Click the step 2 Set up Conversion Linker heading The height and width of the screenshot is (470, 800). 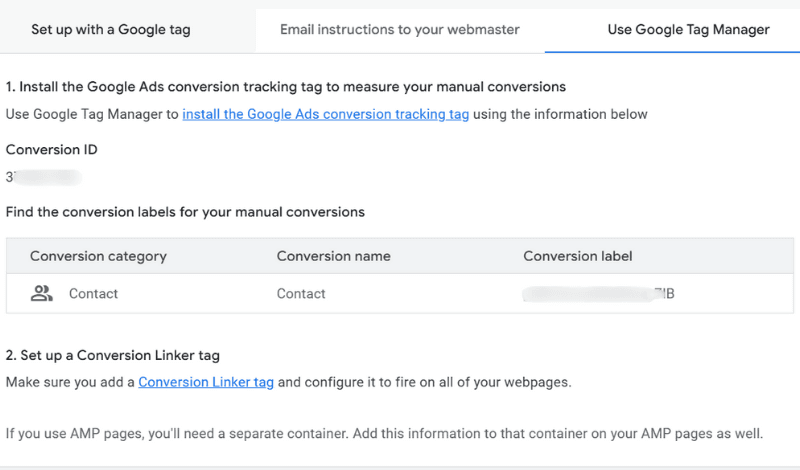coord(113,355)
